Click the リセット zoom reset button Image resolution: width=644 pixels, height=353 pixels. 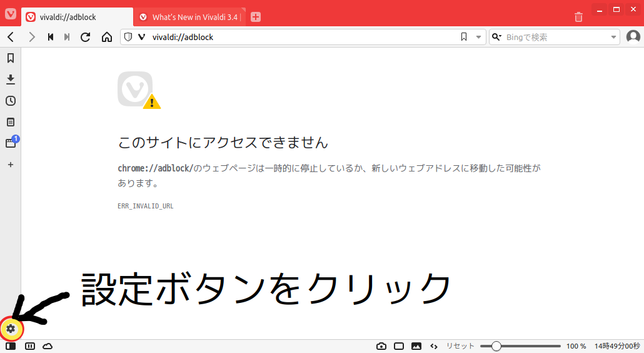(460, 346)
